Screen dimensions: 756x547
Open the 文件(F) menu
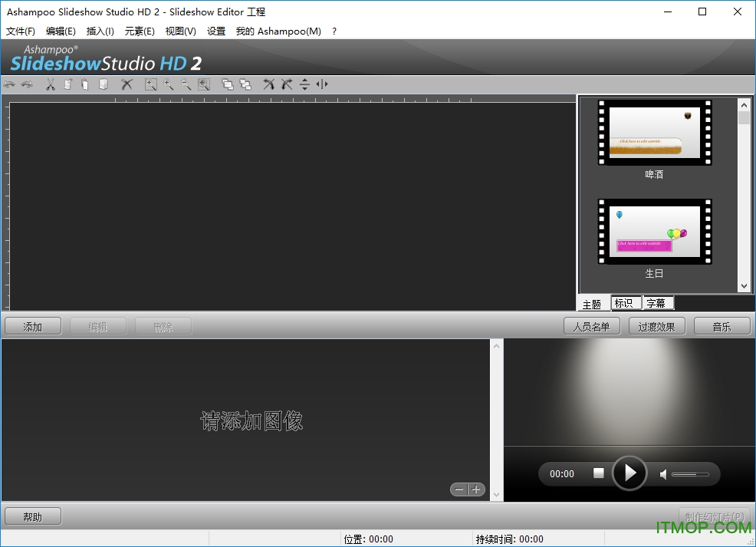click(21, 31)
